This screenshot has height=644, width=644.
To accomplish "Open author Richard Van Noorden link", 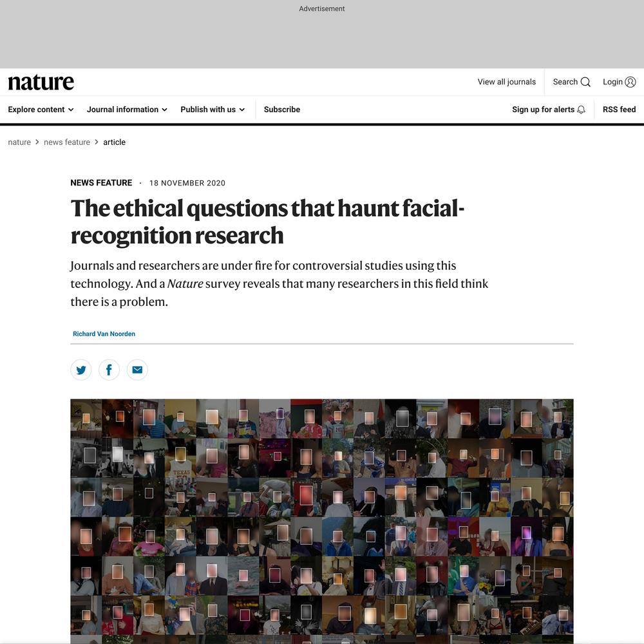I will point(104,334).
